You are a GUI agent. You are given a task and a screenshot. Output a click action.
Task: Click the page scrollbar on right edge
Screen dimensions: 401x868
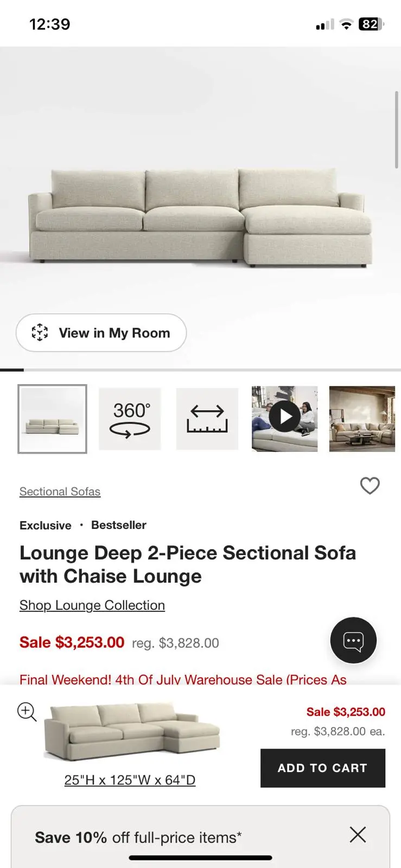click(x=397, y=130)
